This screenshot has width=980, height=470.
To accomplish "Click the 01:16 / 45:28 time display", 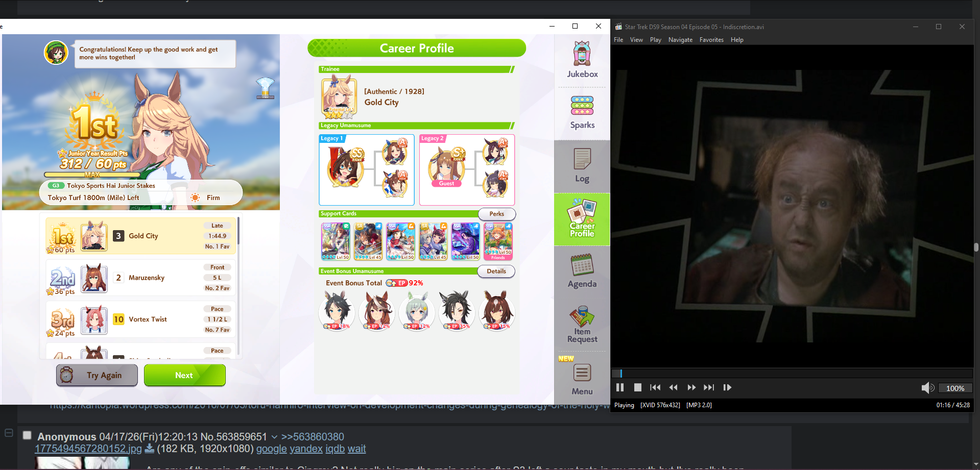I will (953, 405).
